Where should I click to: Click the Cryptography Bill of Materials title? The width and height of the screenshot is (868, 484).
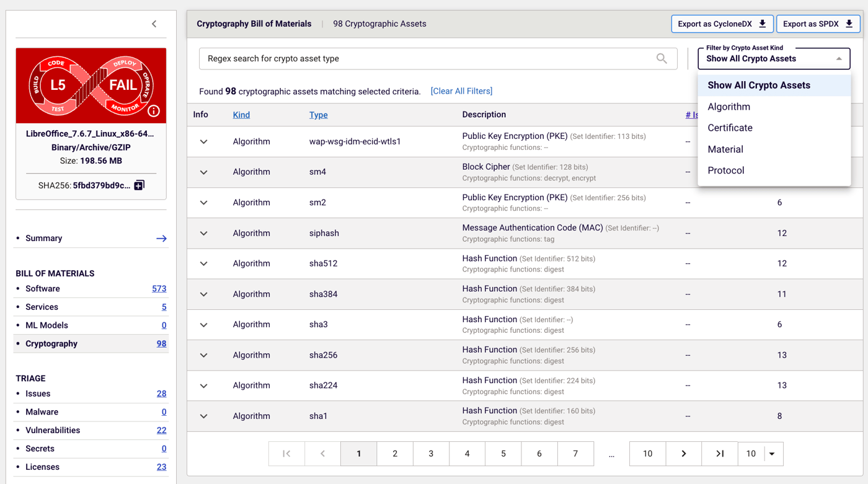254,24
